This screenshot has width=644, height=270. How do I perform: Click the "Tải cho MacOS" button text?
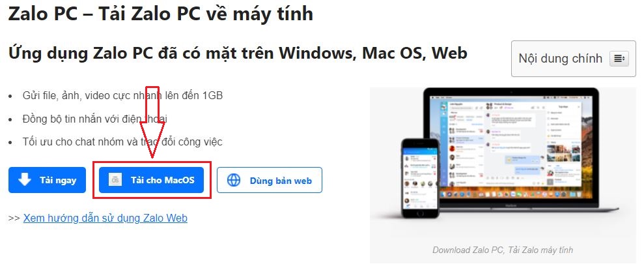(163, 180)
